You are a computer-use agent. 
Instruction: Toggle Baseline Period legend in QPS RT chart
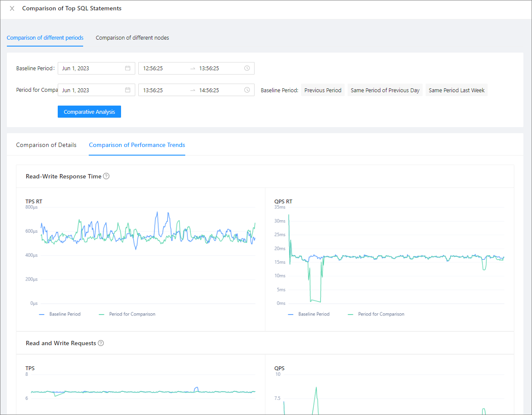[x=309, y=314]
